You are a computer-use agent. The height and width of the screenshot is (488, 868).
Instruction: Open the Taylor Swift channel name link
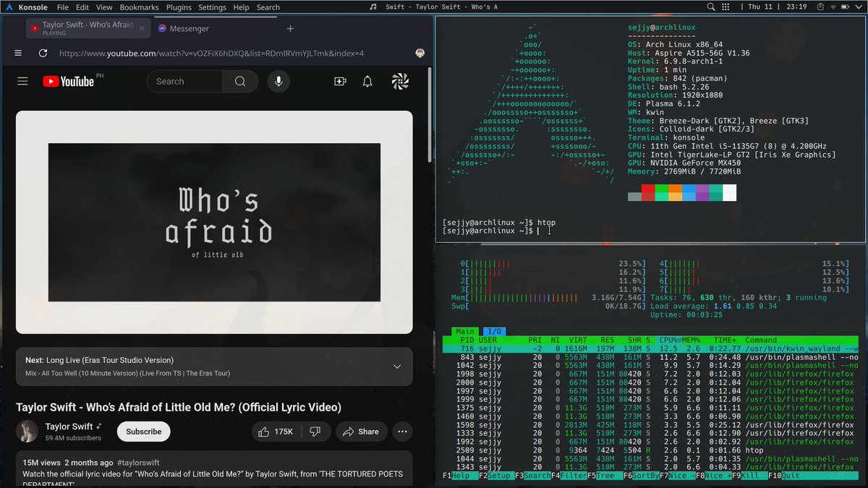coord(69,427)
